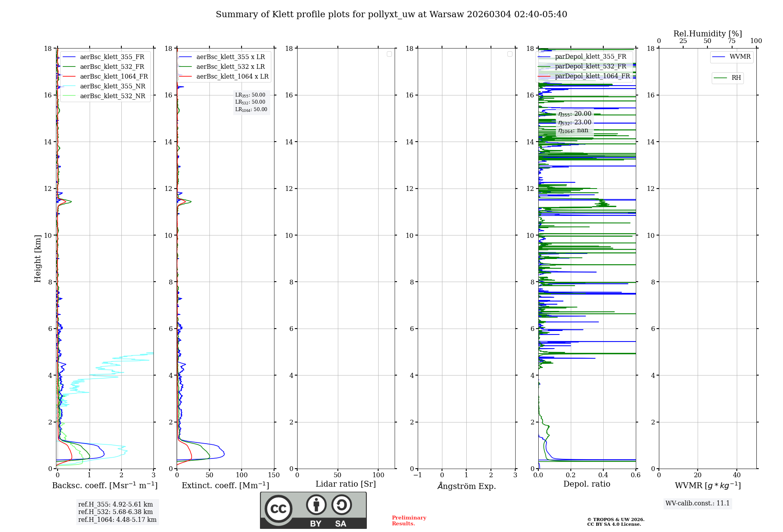Select the aerBsc_klett_532 x LR legend entry
This screenshot has height=532, width=783.
230,66
